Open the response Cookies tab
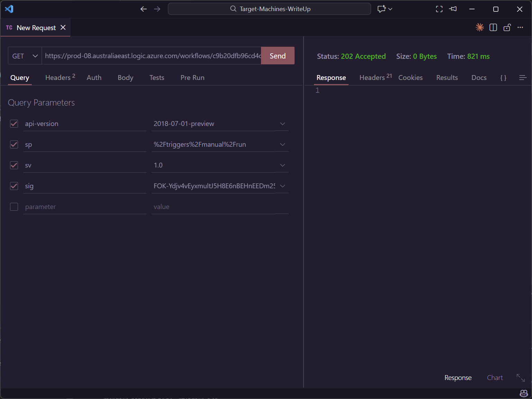532x399 pixels. (x=410, y=78)
